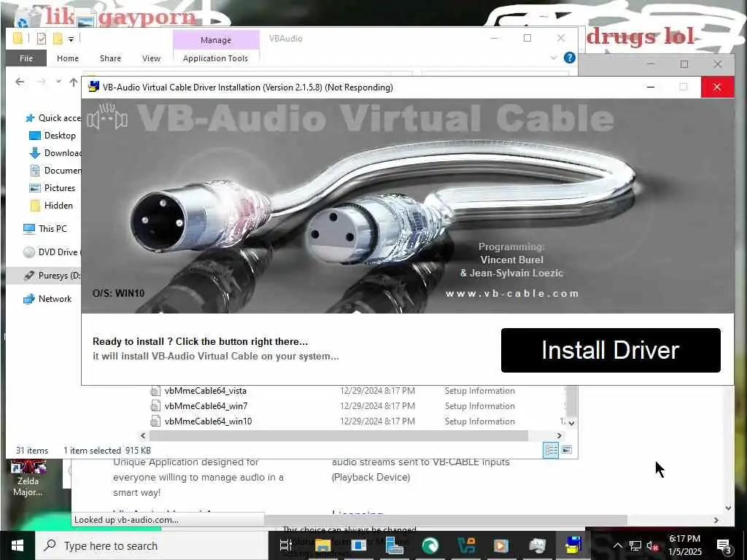Select the vbMmeCable64_vista file

205,391
